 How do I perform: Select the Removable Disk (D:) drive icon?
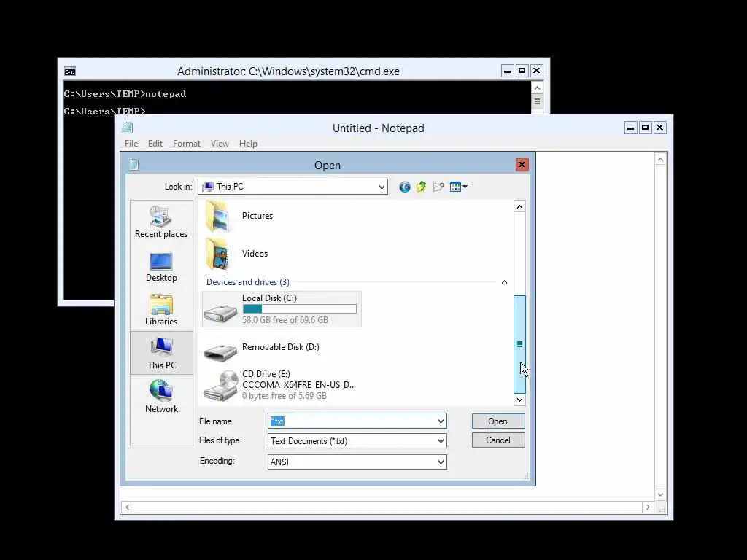click(x=220, y=352)
